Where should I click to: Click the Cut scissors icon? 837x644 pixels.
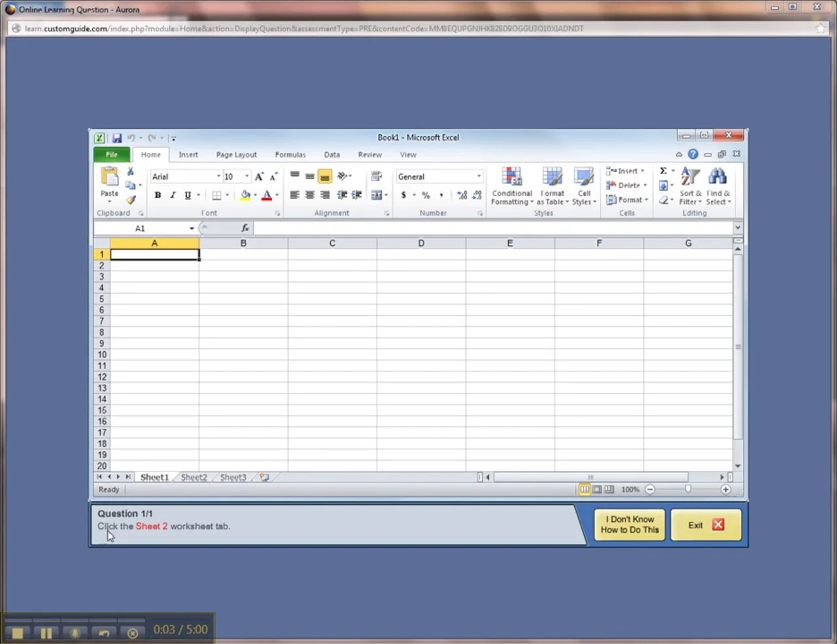tap(131, 171)
